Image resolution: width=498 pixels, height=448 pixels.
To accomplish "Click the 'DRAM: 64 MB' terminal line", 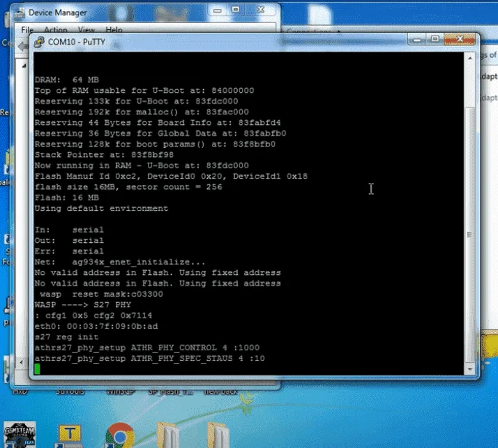I will click(67, 80).
